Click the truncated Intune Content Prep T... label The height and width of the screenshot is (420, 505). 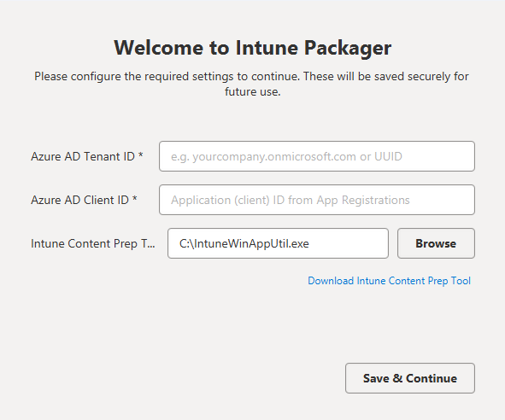[93, 243]
